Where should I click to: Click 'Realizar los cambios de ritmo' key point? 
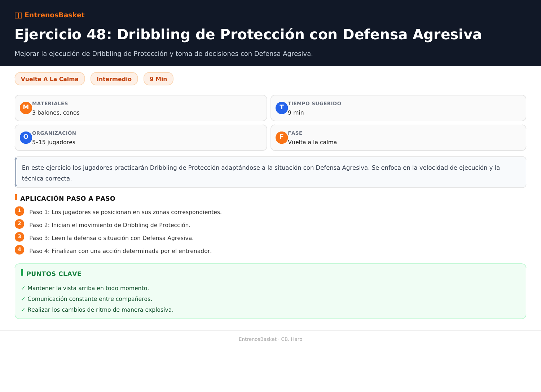coord(101,310)
